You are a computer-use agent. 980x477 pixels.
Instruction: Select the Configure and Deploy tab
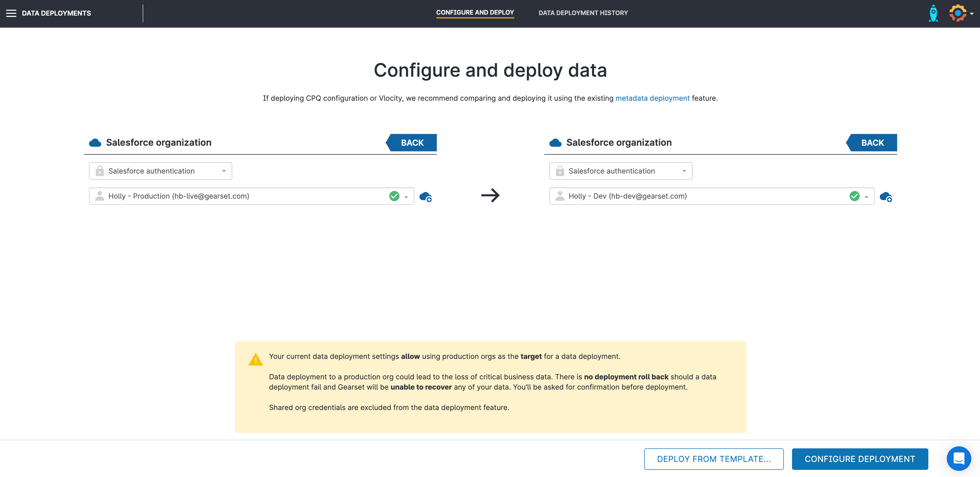click(475, 13)
